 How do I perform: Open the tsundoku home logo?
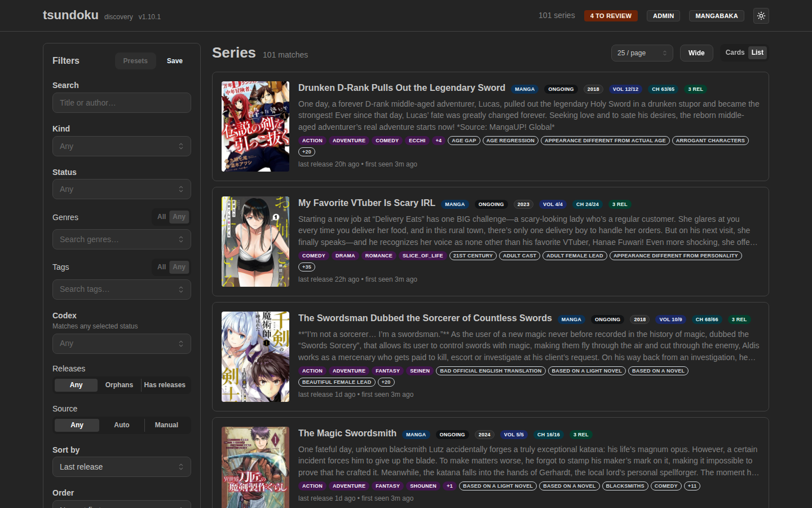[70, 15]
